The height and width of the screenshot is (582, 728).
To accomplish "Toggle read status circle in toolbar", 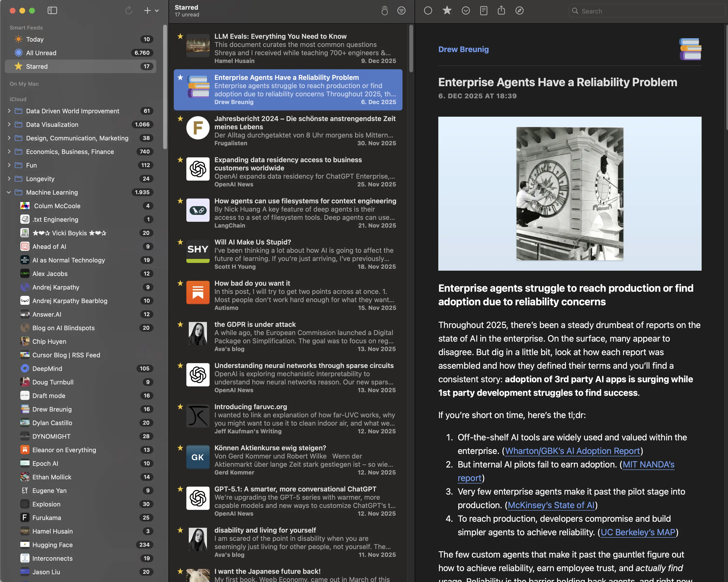I will [428, 11].
